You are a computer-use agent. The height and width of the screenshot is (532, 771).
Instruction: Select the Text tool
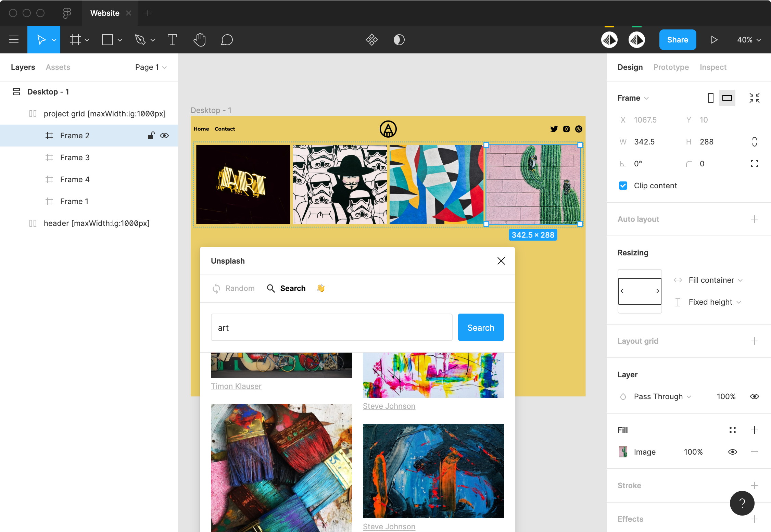click(x=172, y=40)
